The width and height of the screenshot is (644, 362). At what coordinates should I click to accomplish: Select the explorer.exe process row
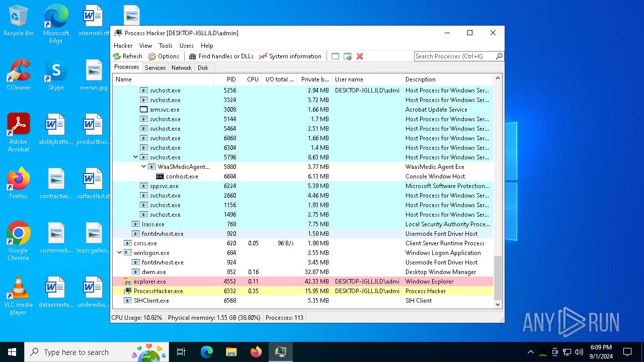pyautogui.click(x=303, y=282)
